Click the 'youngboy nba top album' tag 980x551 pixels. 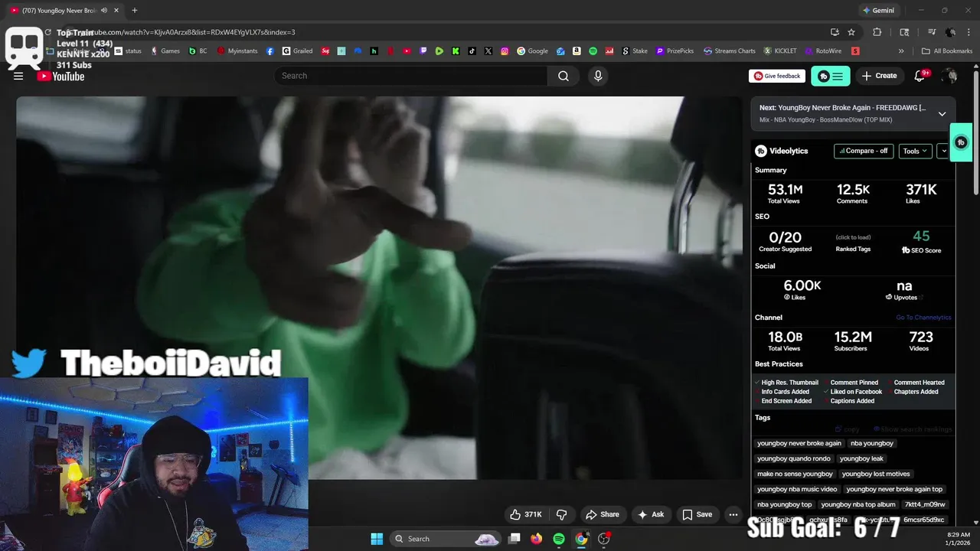pos(858,504)
